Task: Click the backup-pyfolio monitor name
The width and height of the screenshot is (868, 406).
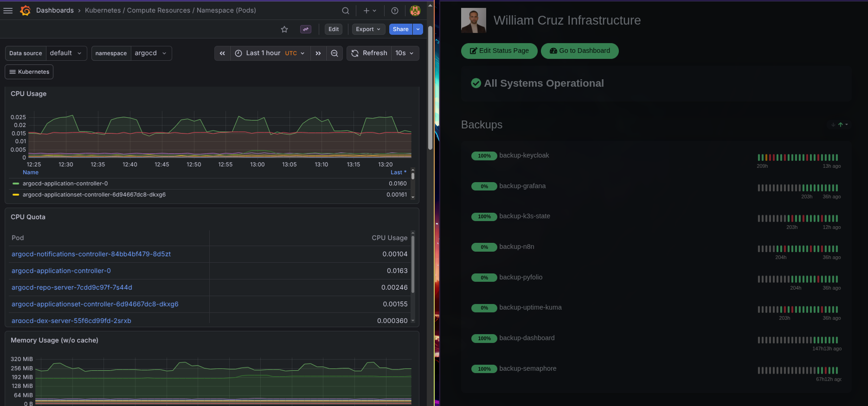Action: (x=521, y=277)
